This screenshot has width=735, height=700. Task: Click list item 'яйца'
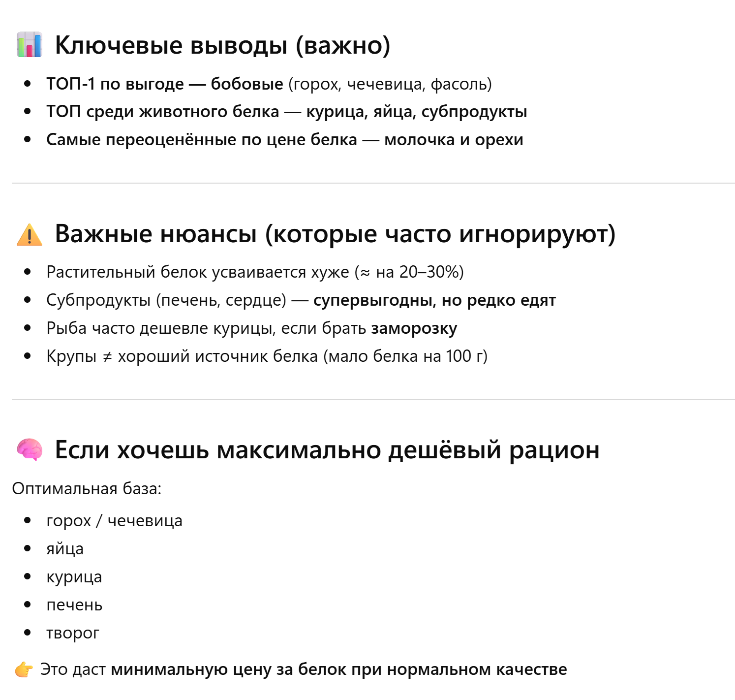(65, 549)
